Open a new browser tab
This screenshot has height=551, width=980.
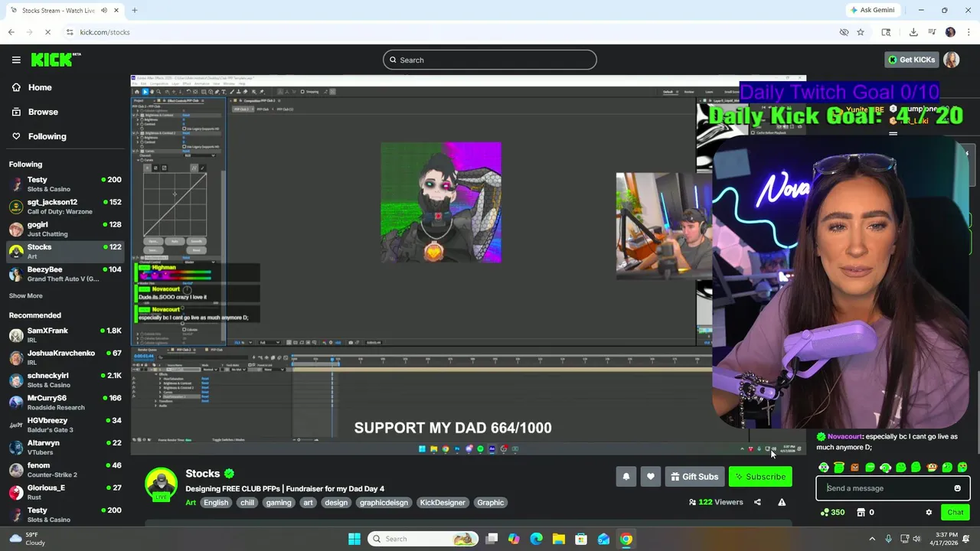click(x=135, y=10)
